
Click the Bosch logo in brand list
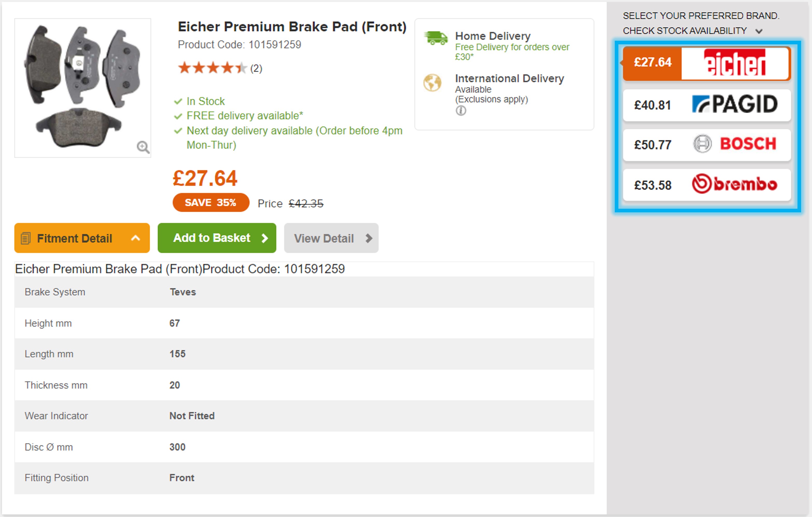click(735, 144)
